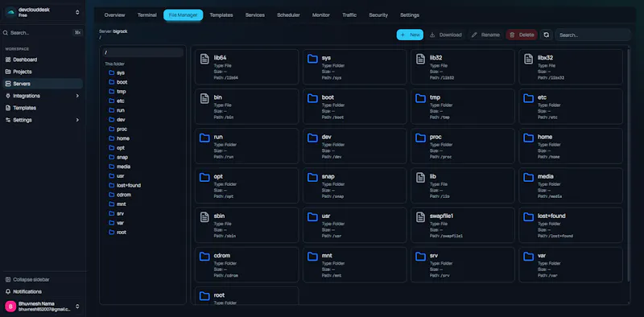Open Dashboard in the sidebar
The image size is (644, 317).
(43, 60)
